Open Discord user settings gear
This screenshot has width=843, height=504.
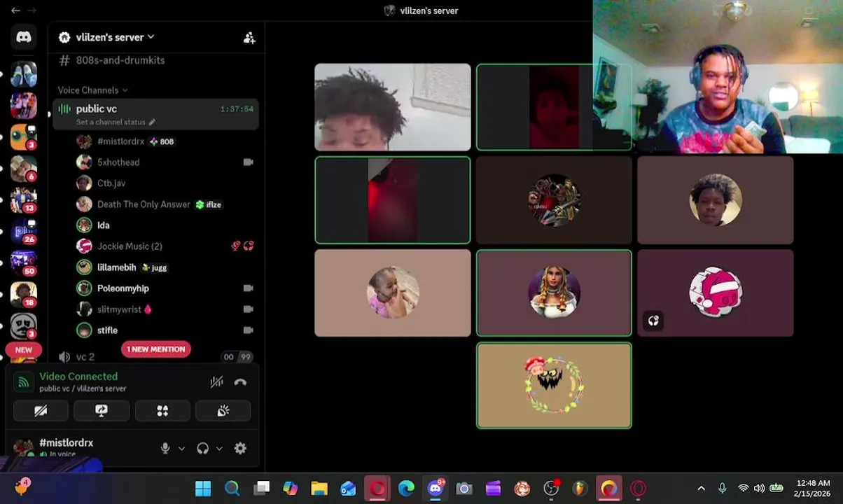240,449
